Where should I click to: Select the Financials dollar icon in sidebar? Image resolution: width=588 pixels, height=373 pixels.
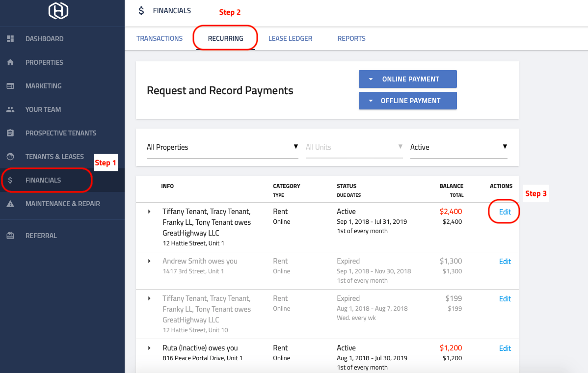tap(10, 180)
